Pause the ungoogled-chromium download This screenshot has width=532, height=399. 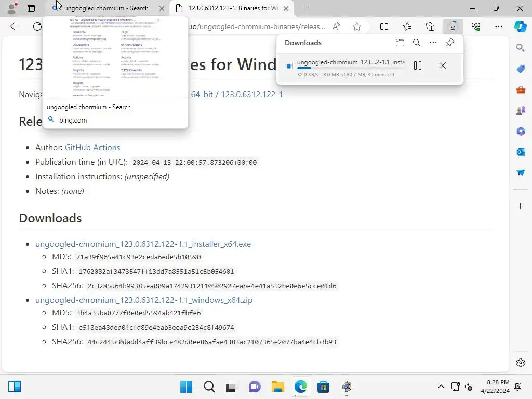click(x=418, y=65)
